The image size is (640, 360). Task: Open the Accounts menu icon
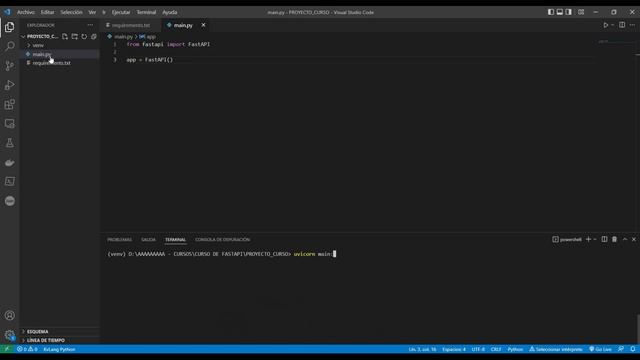[9, 315]
